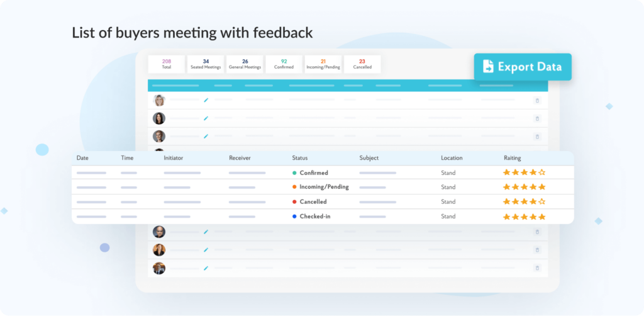Image resolution: width=644 pixels, height=316 pixels.
Task: Click the edit pencil beside the short-haired woman avatar
Action: [206, 136]
